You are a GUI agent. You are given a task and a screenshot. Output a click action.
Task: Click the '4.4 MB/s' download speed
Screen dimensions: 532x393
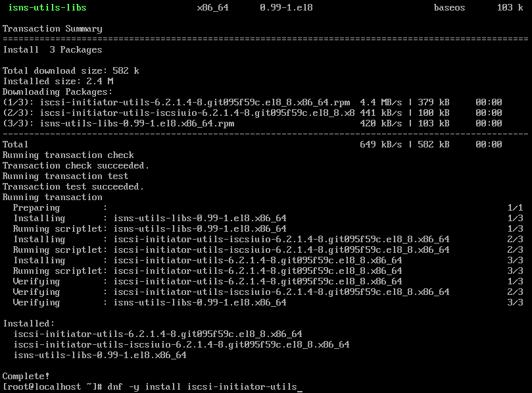[381, 102]
